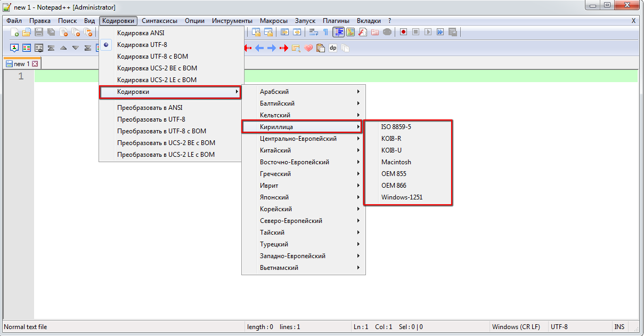Viewport: 644px width, 336px height.
Task: Toggle word wrap toolbar button
Action: (x=314, y=32)
